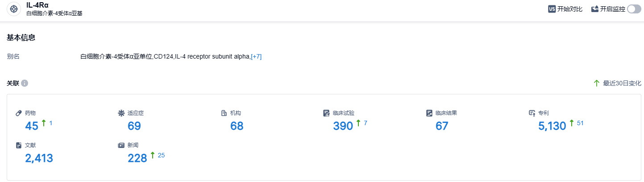Click the monitoring icon next to 开启监控
Viewport: 644px width, 182px height.
tap(595, 9)
